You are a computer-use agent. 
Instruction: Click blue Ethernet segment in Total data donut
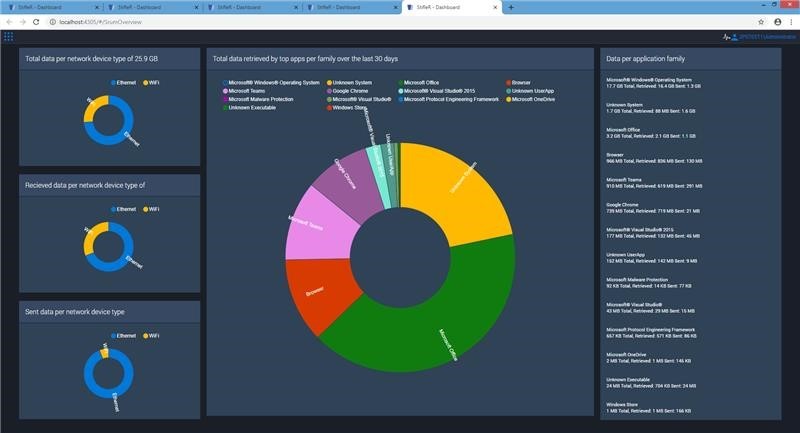coord(124,134)
